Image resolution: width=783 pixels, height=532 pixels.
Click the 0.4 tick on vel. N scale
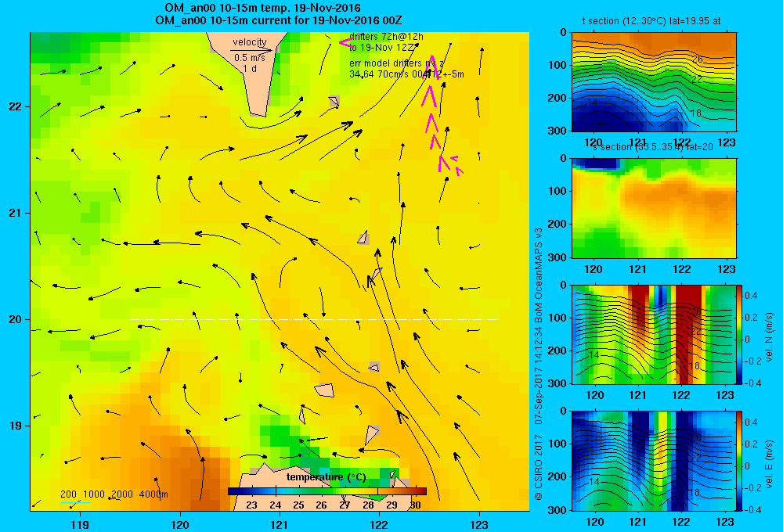pyautogui.click(x=752, y=296)
